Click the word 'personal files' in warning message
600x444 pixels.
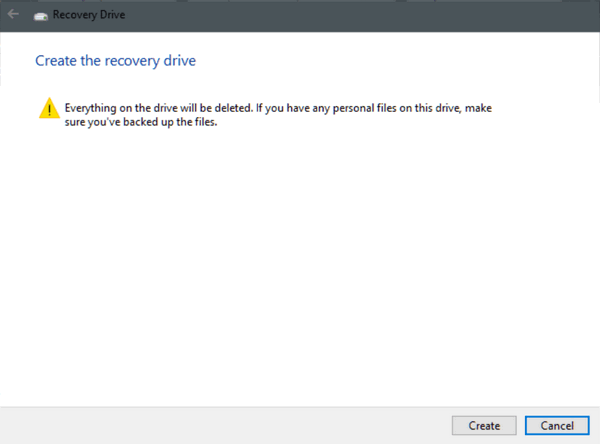tap(365, 108)
